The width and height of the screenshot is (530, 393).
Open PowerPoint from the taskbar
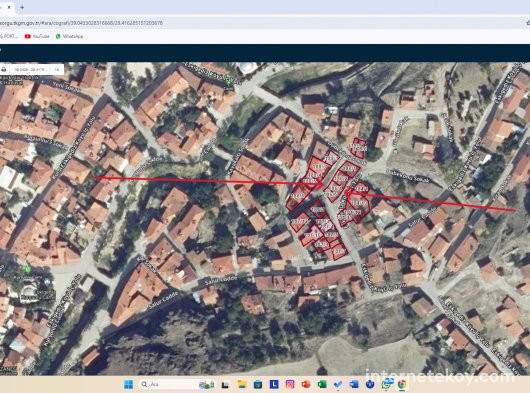pyautogui.click(x=306, y=384)
